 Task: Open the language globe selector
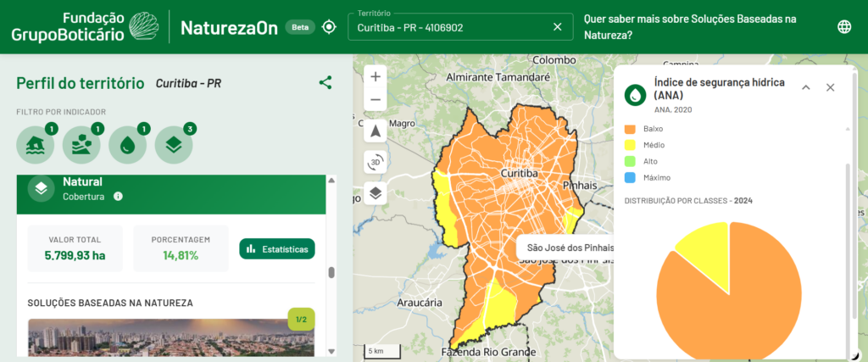pos(844,26)
